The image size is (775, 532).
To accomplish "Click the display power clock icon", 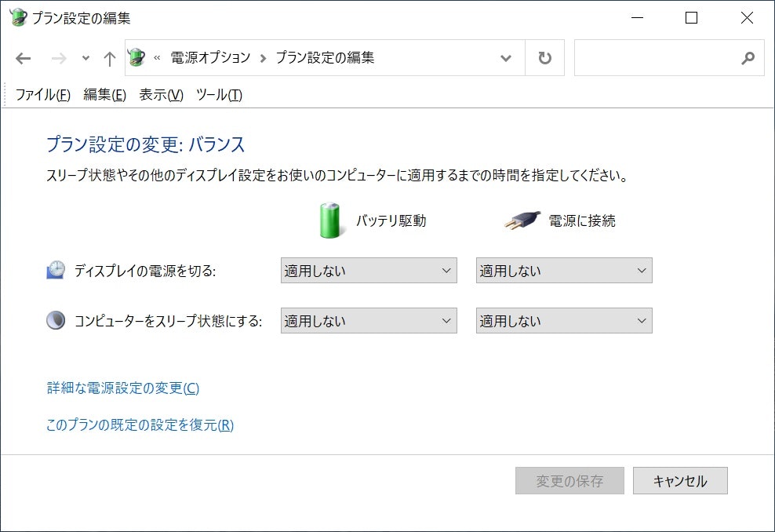I will tap(56, 271).
